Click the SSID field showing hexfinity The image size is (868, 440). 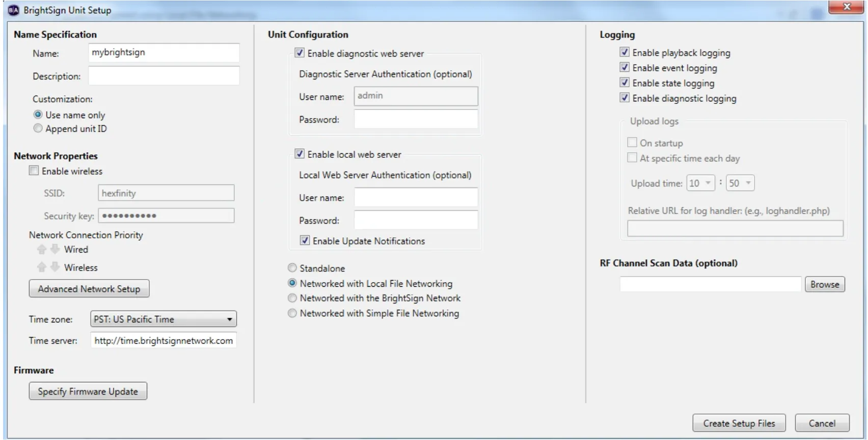tap(166, 193)
